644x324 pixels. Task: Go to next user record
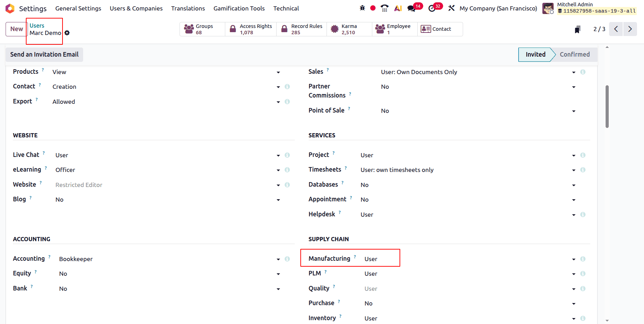[x=630, y=29]
